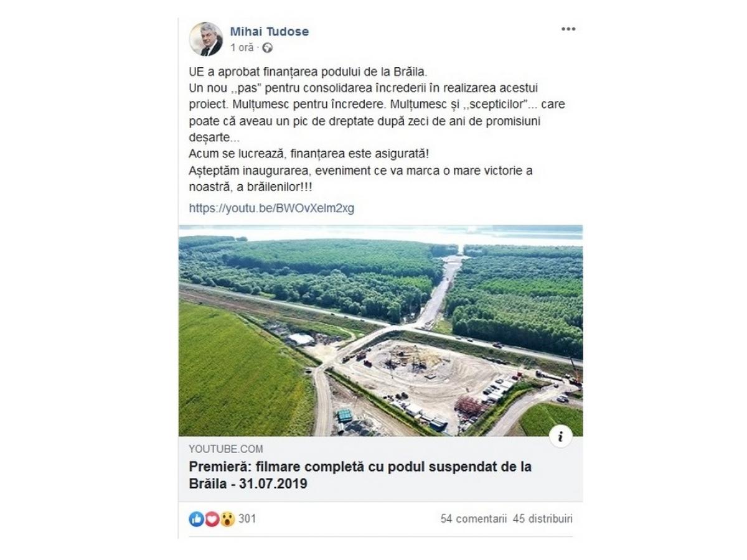Click the info icon on link preview
This screenshot has width=747, height=560.
click(560, 437)
